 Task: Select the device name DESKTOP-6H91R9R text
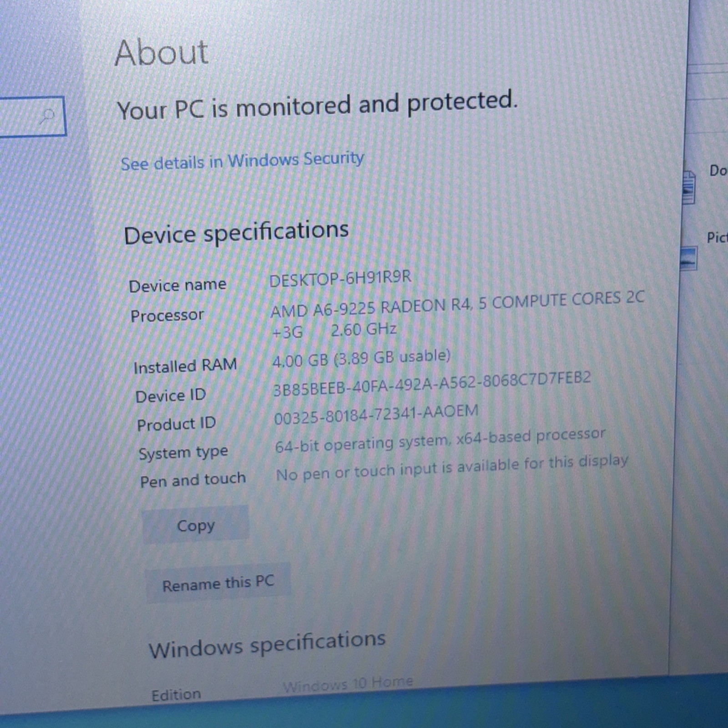click(x=340, y=278)
